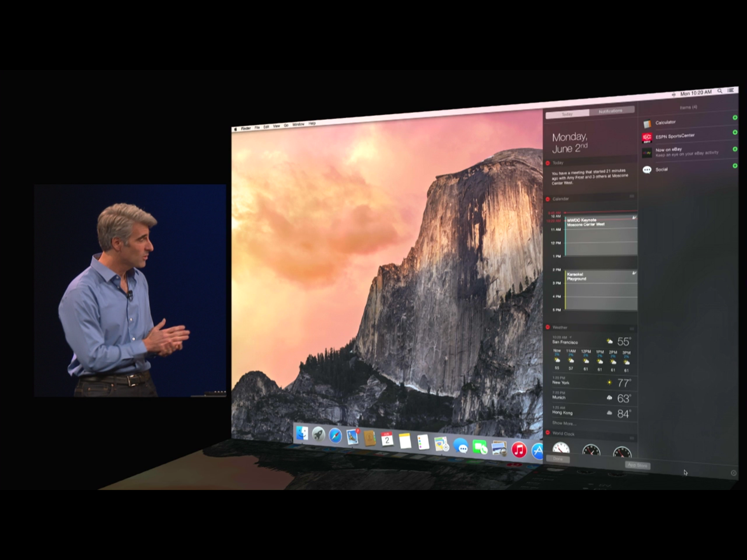The height and width of the screenshot is (560, 747).
Task: Switch to the Today tab
Action: click(x=567, y=114)
